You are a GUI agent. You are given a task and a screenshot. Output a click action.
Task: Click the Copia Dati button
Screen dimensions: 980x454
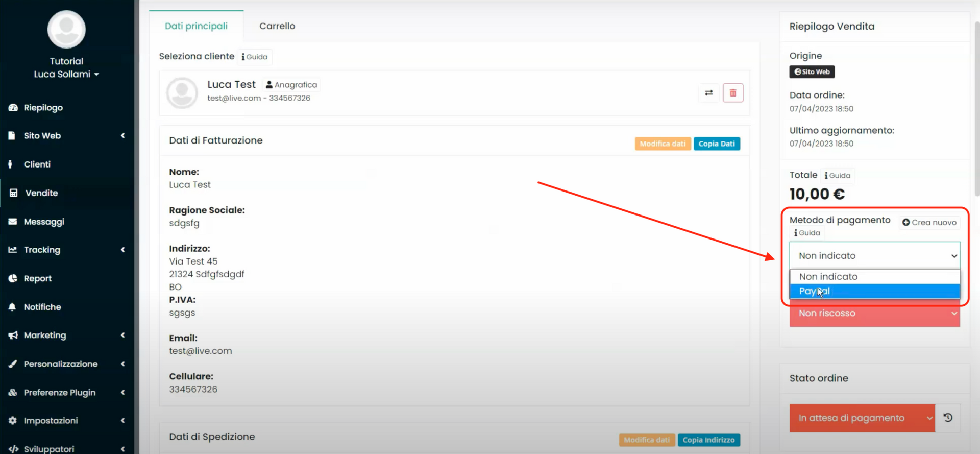(716, 144)
